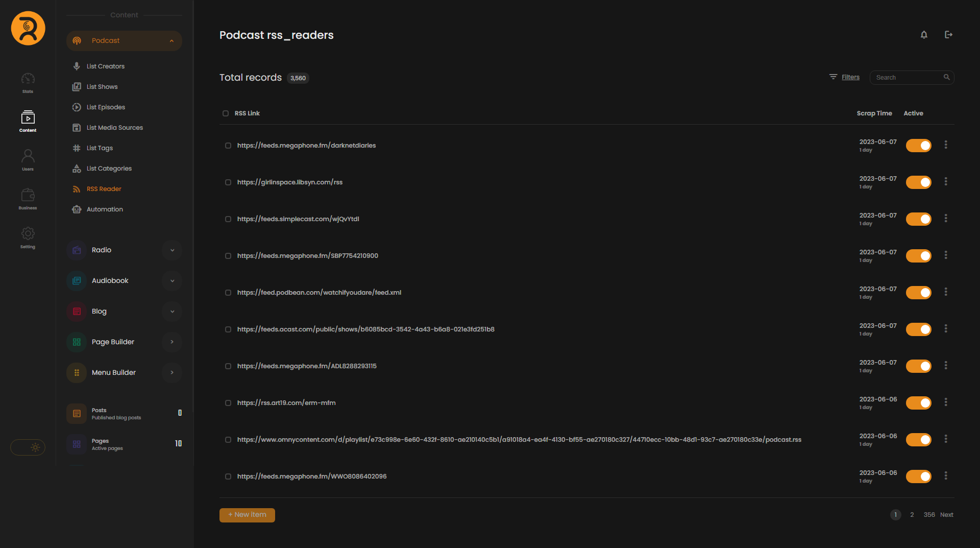Open the Users section icon
This screenshot has height=548, width=980.
click(28, 159)
